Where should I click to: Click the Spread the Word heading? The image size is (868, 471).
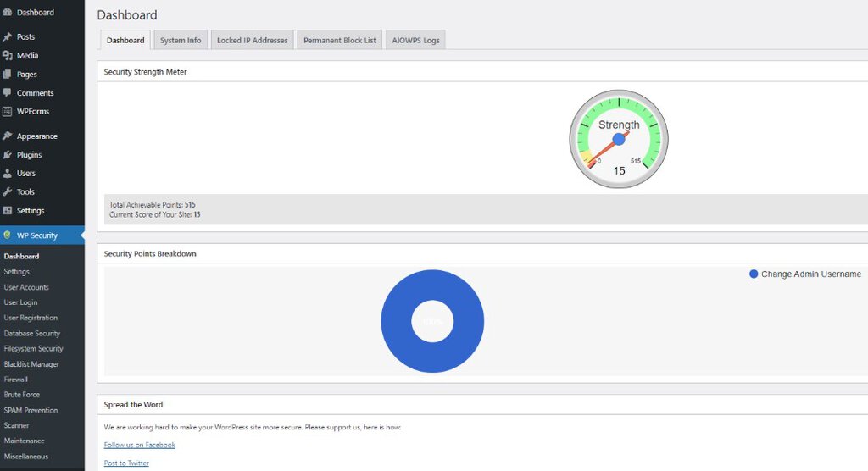133,405
